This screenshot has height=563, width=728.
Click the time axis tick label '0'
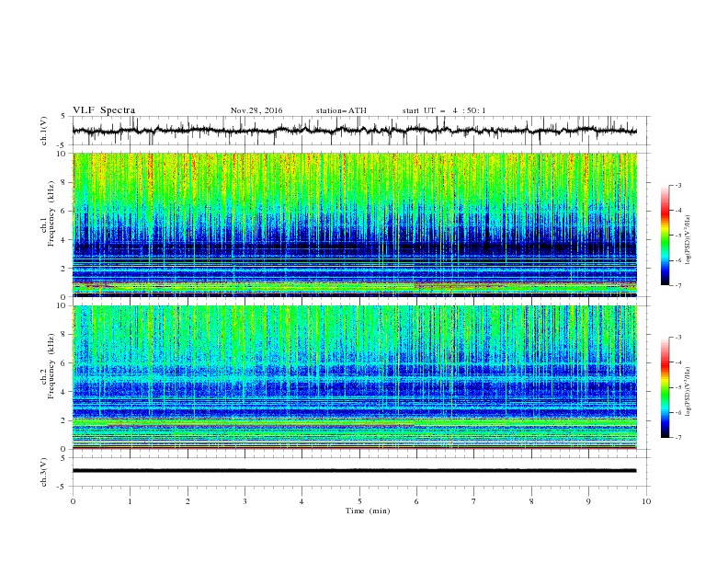pos(73,501)
